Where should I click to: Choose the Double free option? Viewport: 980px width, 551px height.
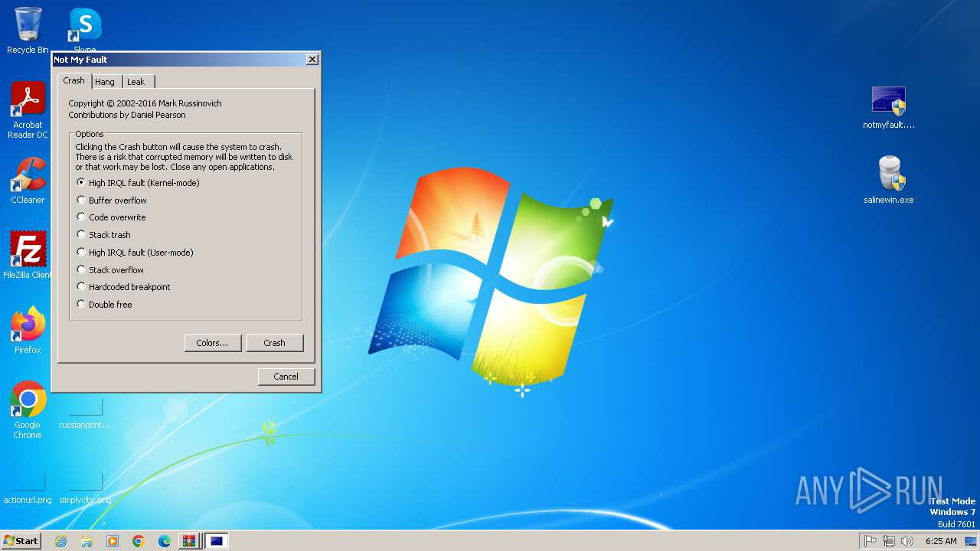(104, 305)
